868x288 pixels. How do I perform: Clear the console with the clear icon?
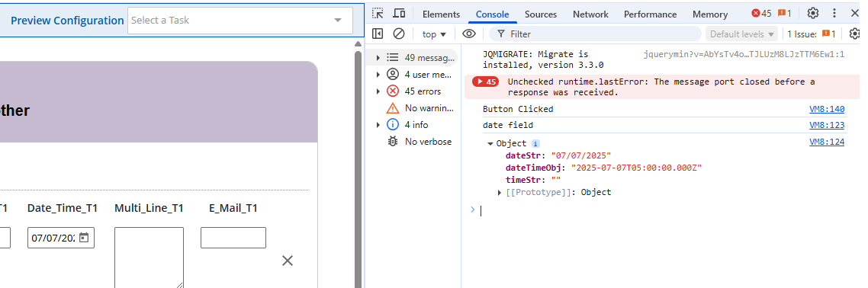(x=399, y=34)
